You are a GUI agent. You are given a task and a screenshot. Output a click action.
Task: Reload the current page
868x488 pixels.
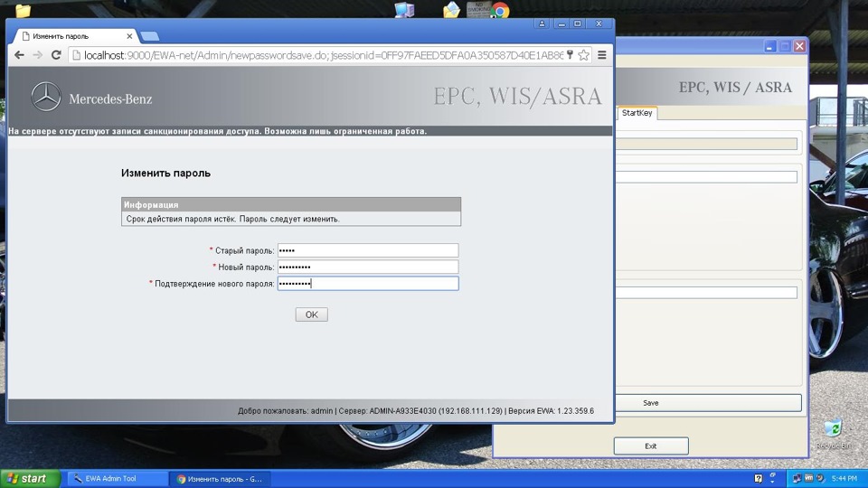point(56,55)
